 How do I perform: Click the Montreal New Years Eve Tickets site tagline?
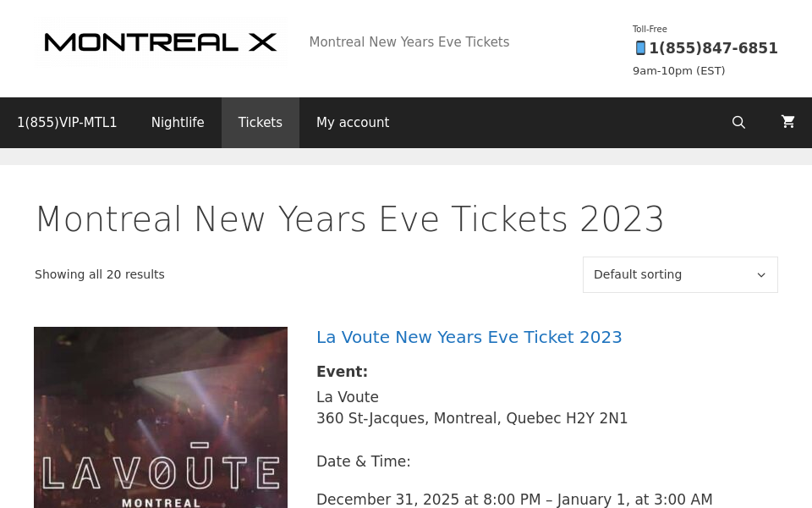pyautogui.click(x=409, y=42)
